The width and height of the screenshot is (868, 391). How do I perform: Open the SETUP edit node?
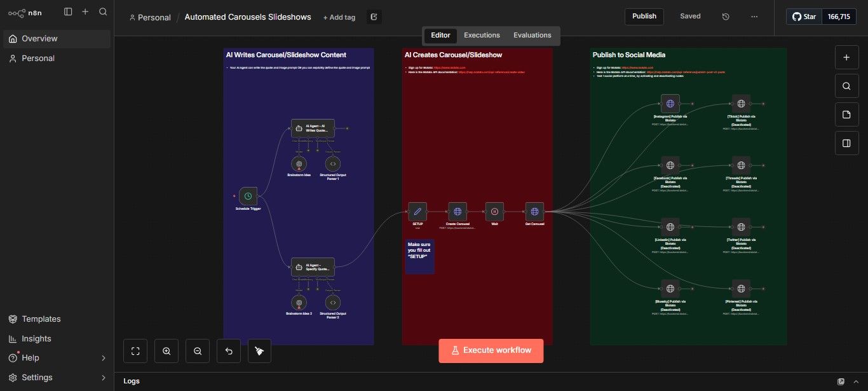pos(417,211)
